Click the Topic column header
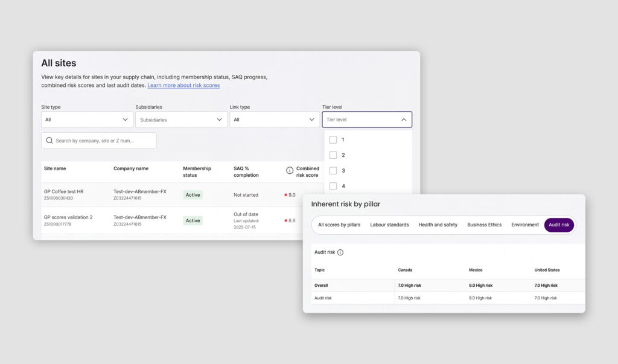 [320, 270]
